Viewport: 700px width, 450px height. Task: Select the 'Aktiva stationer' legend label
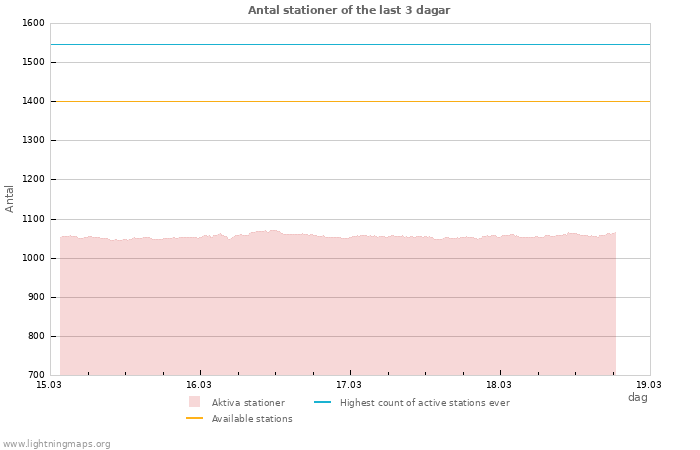pos(248,403)
